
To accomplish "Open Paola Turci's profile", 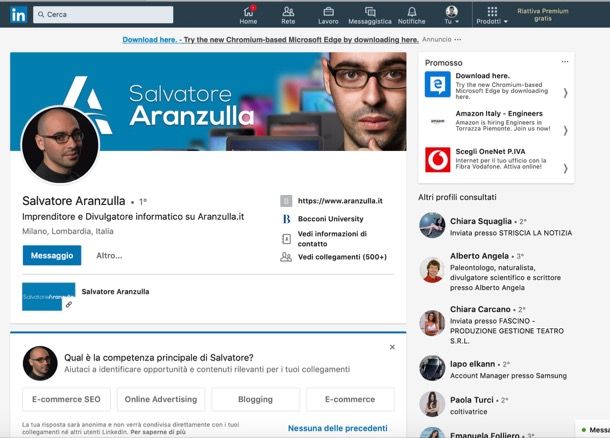I will click(x=472, y=400).
